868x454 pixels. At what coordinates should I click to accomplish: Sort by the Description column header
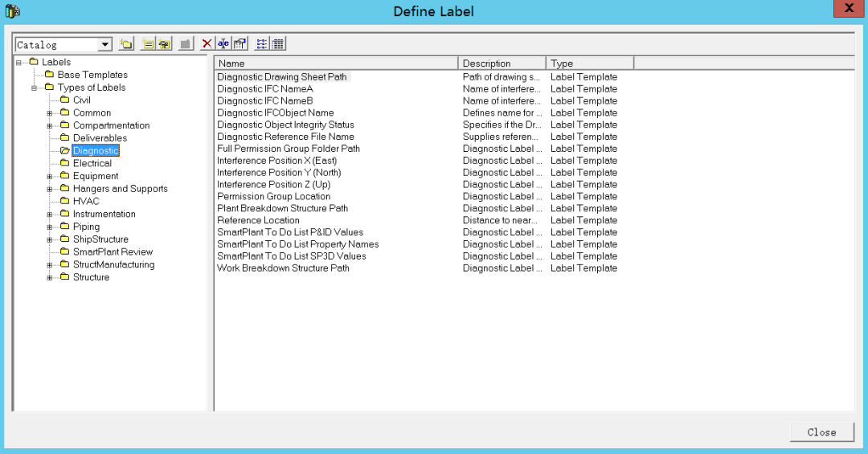(x=502, y=63)
